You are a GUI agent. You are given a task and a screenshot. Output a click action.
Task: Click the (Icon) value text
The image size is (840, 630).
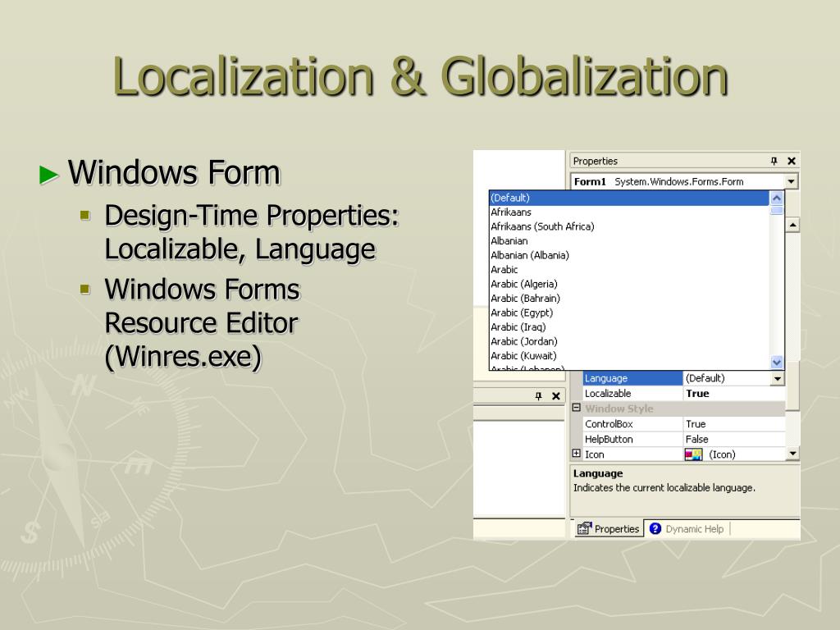(722, 454)
